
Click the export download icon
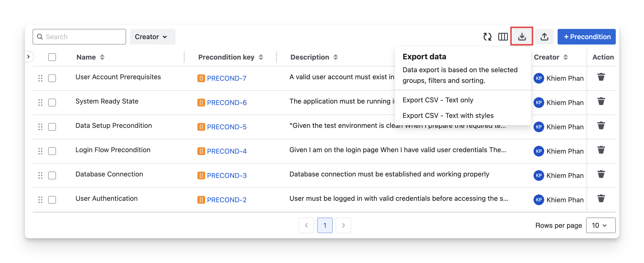coord(522,37)
